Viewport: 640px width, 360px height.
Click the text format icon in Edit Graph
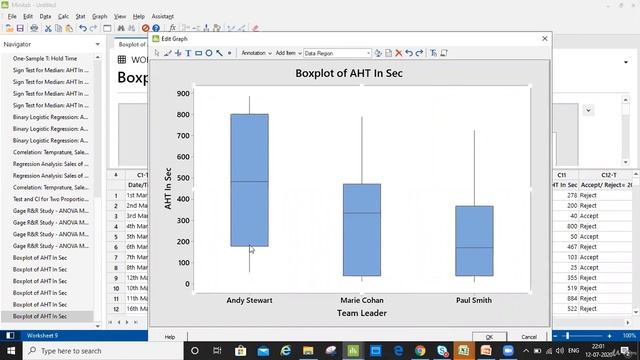click(x=433, y=53)
